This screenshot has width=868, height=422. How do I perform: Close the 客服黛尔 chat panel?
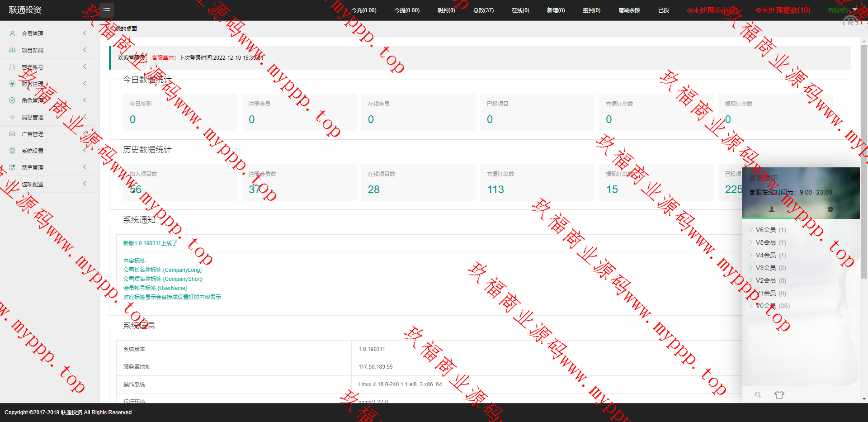[x=849, y=177]
